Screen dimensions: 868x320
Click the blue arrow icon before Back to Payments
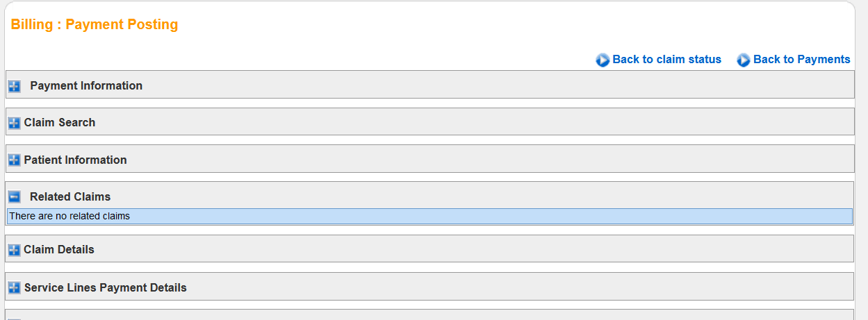(743, 60)
